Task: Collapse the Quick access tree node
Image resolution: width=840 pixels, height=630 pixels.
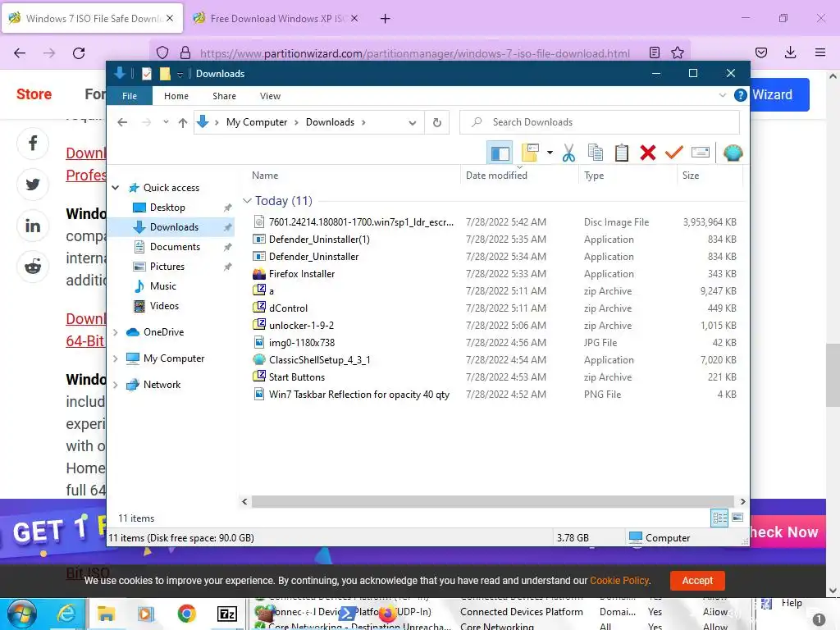Action: (x=115, y=188)
